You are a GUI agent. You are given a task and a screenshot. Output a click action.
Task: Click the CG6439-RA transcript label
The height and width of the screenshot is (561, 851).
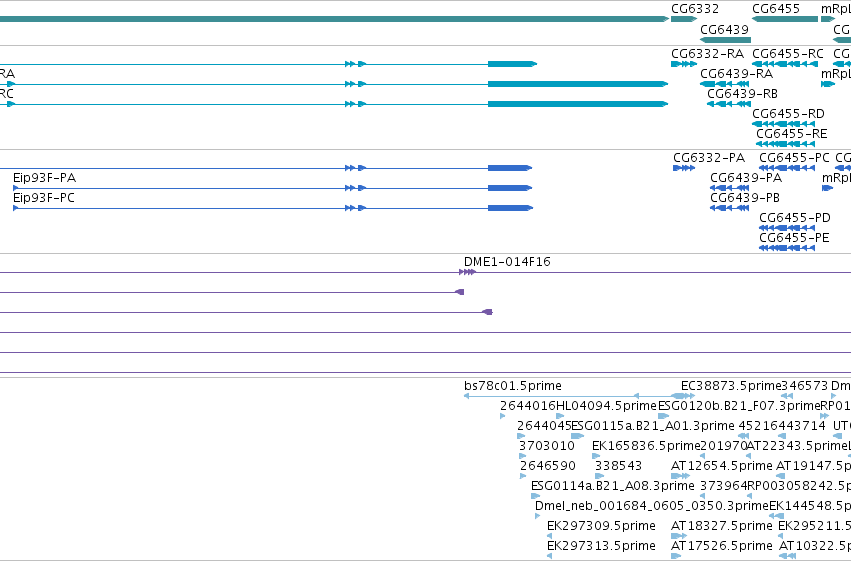coord(736,74)
